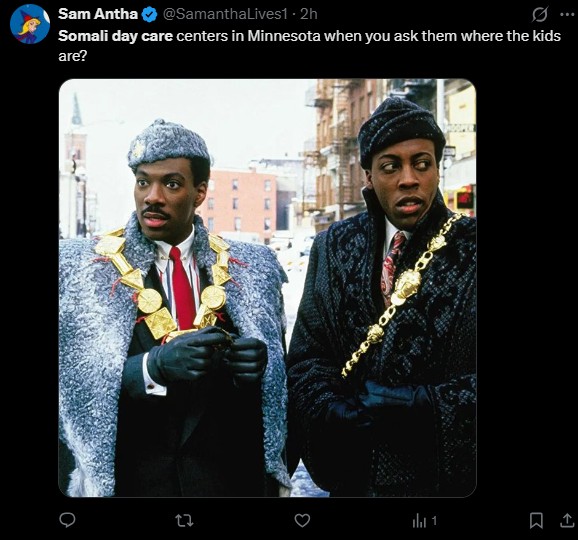
Task: Open the repost arrows menu
Action: [184, 520]
